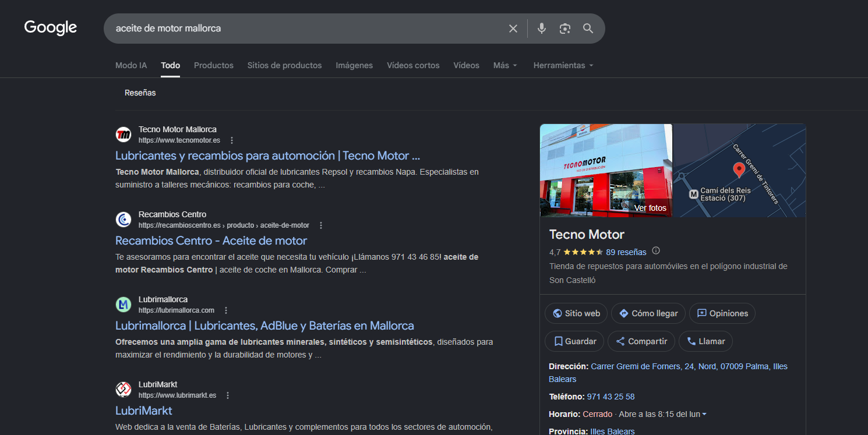Click the Sitio web button

coord(576,313)
